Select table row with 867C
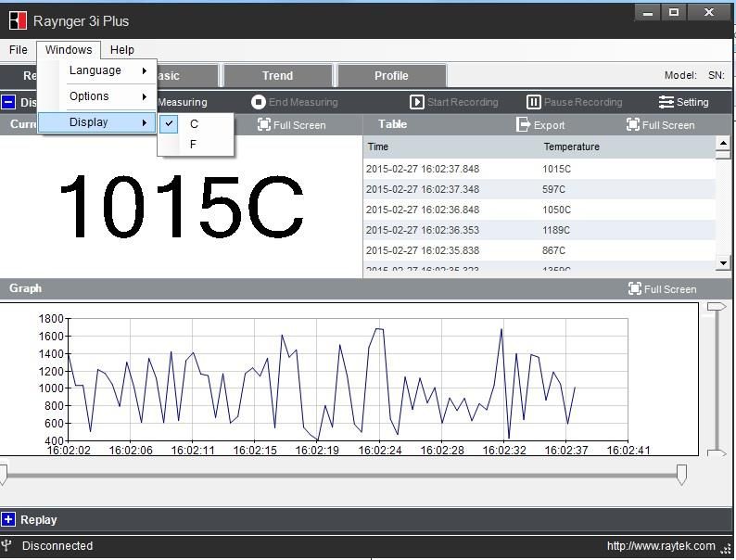 (539, 250)
